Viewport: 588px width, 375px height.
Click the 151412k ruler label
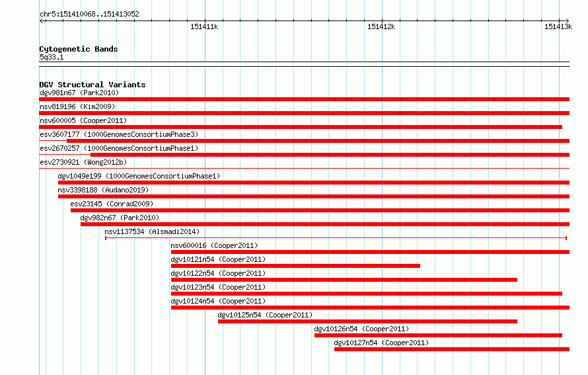click(x=381, y=26)
